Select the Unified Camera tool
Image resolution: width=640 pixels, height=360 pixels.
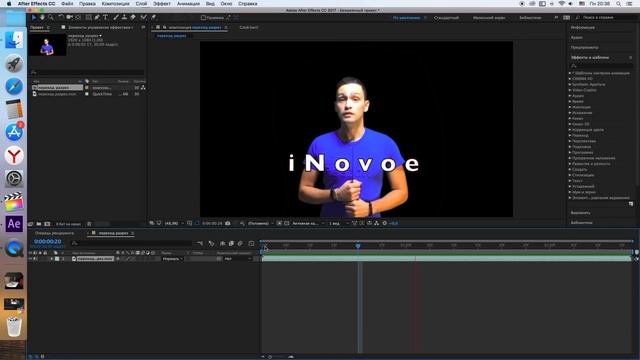coord(70,17)
